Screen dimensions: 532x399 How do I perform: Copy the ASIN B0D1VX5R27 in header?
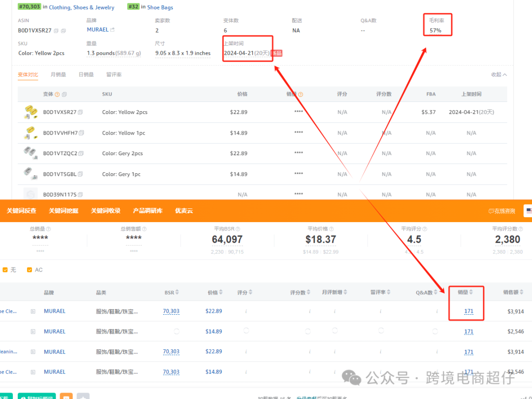(x=56, y=31)
